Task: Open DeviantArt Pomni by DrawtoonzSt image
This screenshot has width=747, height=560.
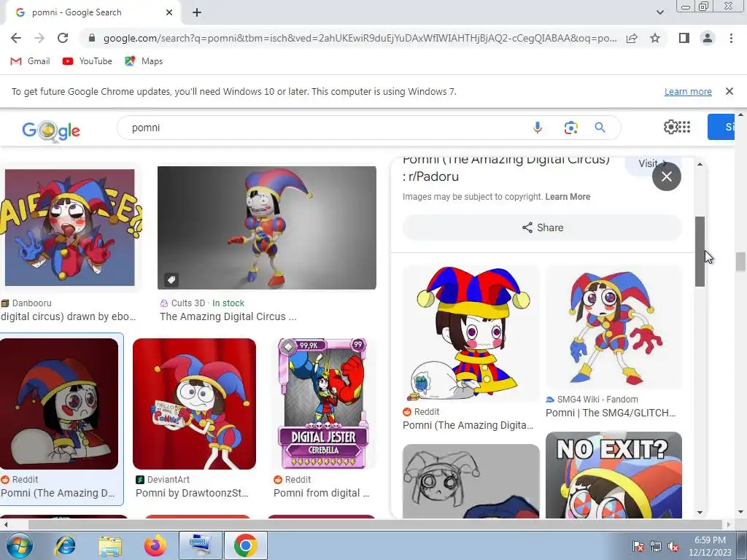Action: 194,404
